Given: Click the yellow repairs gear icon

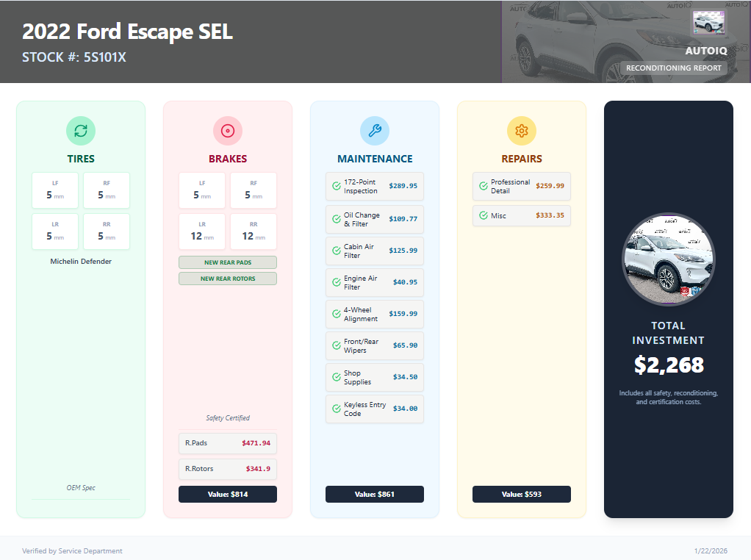Looking at the screenshot, I should (x=522, y=131).
